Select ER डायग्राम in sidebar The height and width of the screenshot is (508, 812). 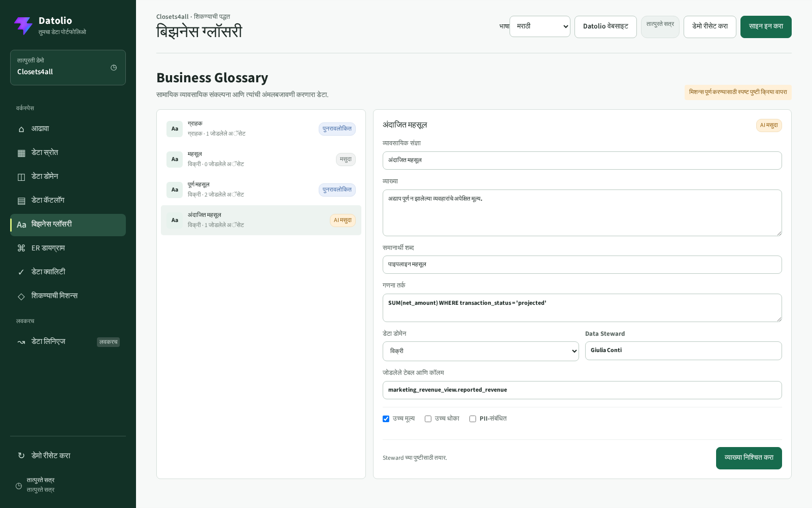point(68,248)
